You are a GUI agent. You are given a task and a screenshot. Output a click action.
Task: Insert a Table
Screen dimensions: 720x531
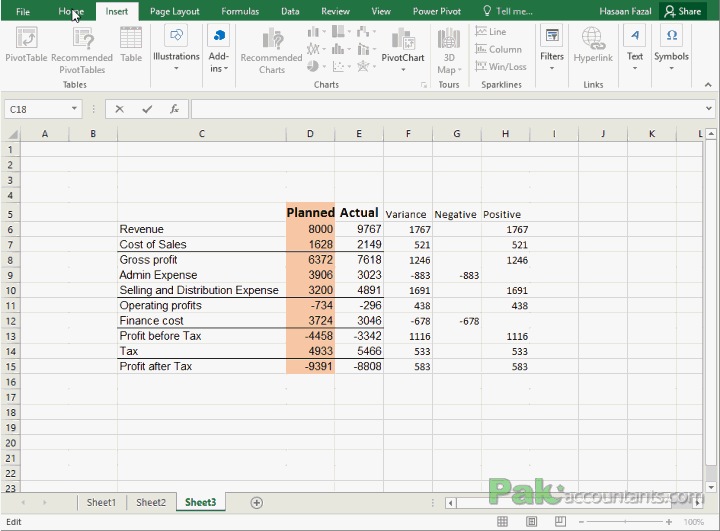(x=131, y=45)
